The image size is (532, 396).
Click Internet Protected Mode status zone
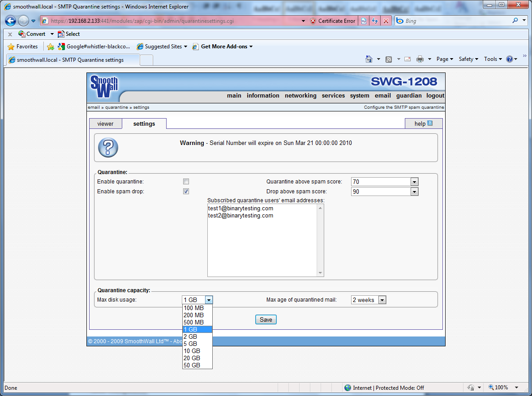(x=384, y=387)
